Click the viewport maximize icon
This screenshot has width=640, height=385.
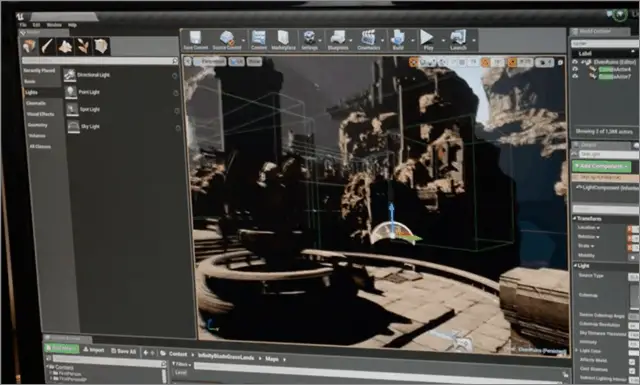coord(560,62)
